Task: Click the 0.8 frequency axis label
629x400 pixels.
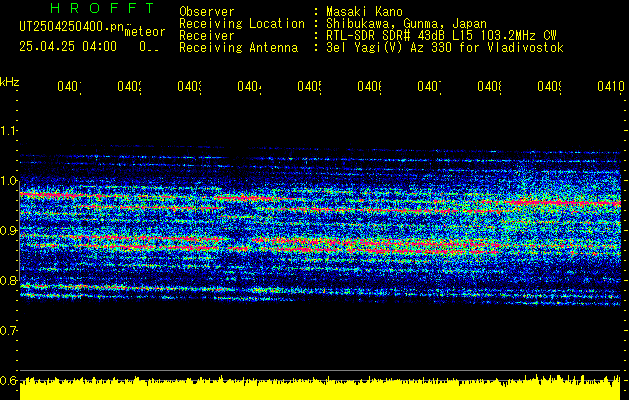Action: point(8,281)
